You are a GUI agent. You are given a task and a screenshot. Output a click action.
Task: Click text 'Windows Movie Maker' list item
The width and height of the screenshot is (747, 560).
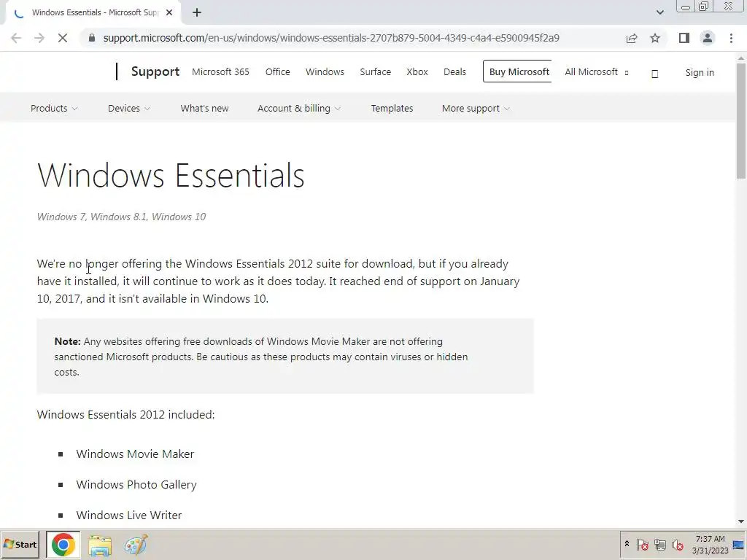point(135,454)
